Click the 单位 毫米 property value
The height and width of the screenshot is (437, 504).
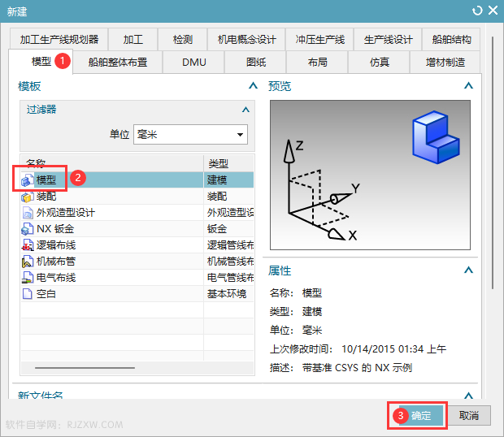[x=312, y=330]
